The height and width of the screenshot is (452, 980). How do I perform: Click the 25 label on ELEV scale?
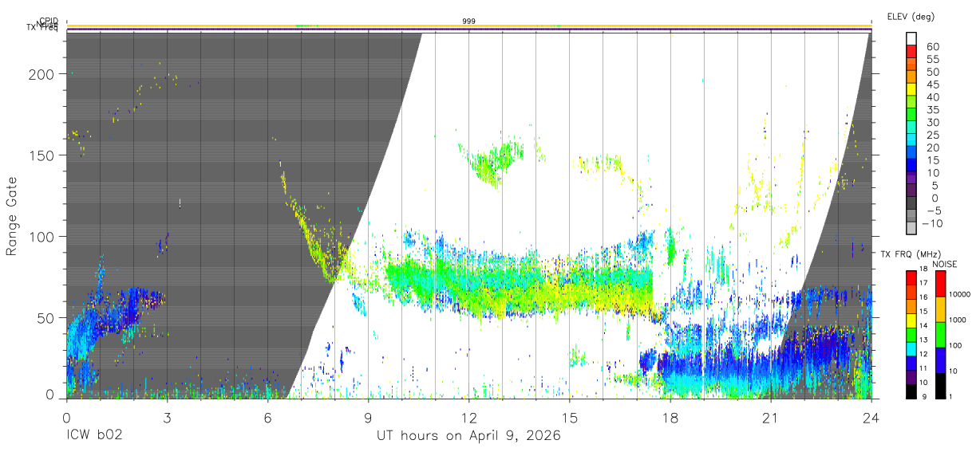point(932,135)
